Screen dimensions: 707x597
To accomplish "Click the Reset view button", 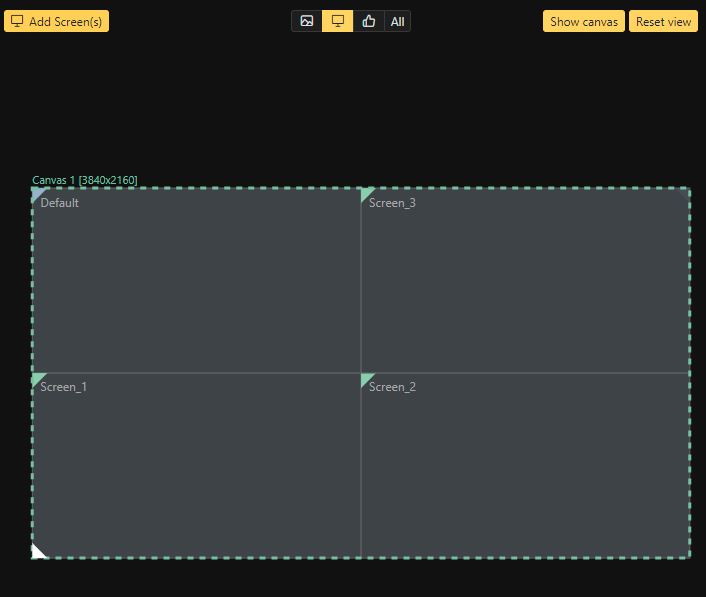I will click(663, 21).
